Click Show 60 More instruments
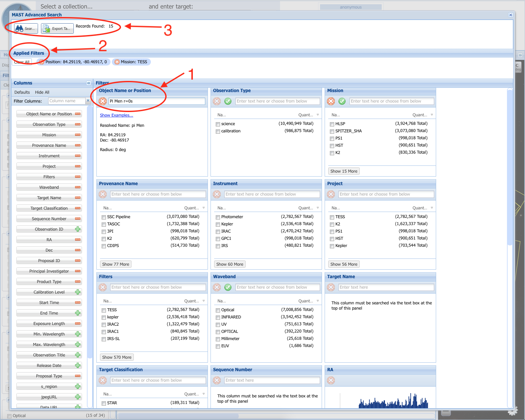Screen dimensions: 525x420 [230, 264]
